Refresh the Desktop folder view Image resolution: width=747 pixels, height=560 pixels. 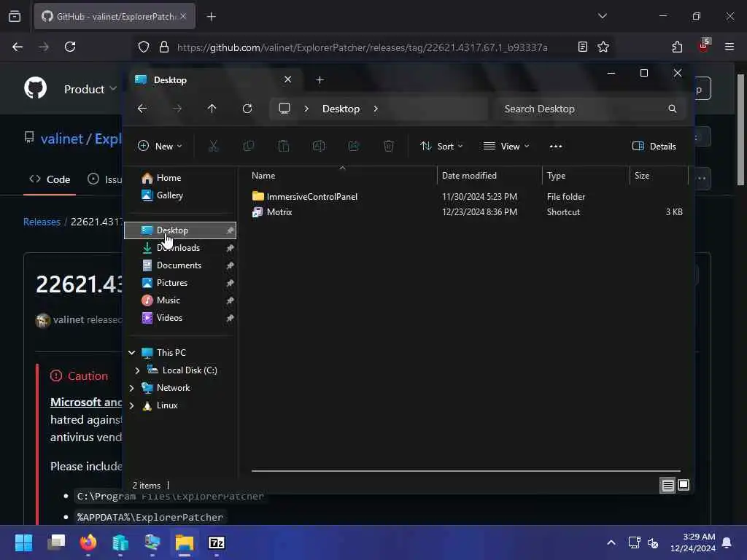(247, 109)
